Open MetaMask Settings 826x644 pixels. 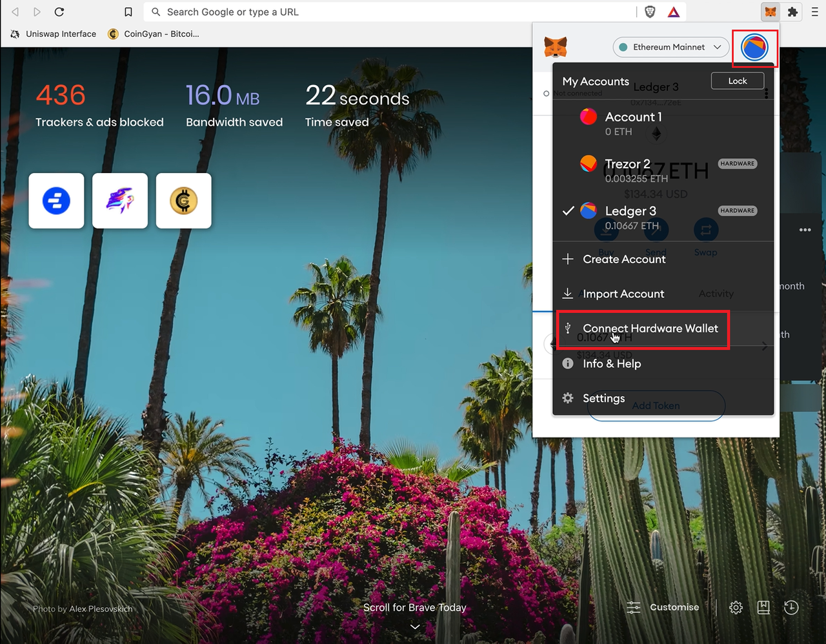coord(663,399)
